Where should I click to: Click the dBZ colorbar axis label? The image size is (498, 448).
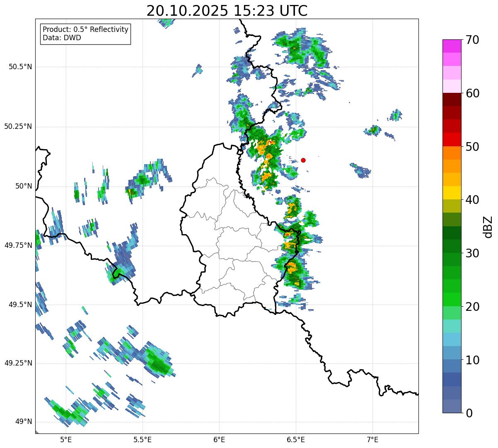[x=488, y=227]
